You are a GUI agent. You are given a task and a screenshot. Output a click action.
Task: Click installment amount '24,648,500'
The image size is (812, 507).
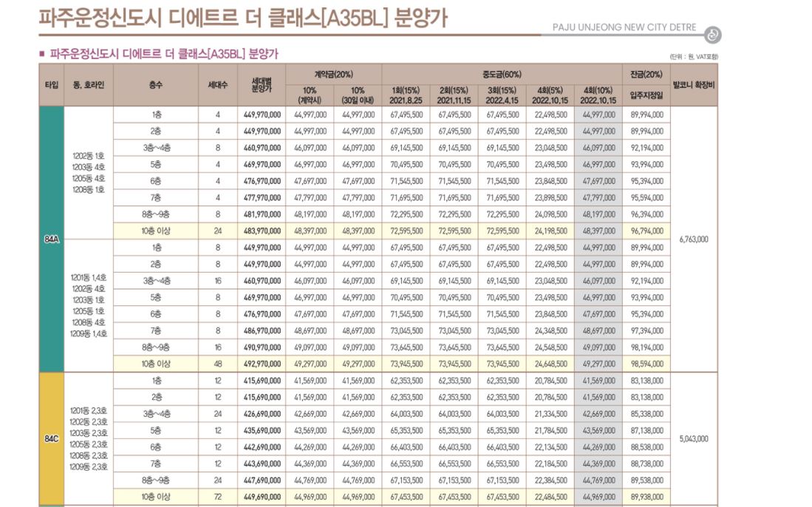coord(550,364)
